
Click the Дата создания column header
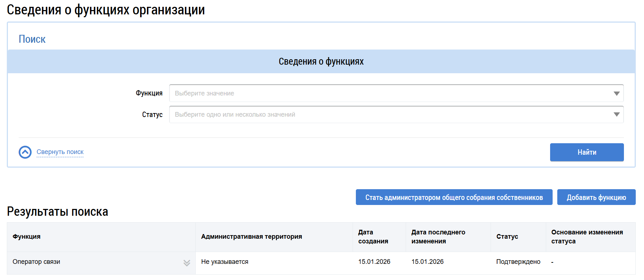click(373, 237)
